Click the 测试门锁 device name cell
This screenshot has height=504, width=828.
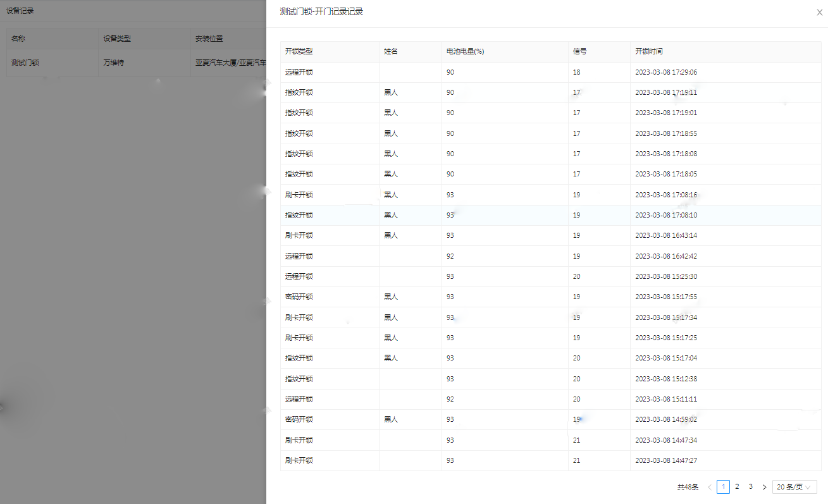pyautogui.click(x=25, y=63)
